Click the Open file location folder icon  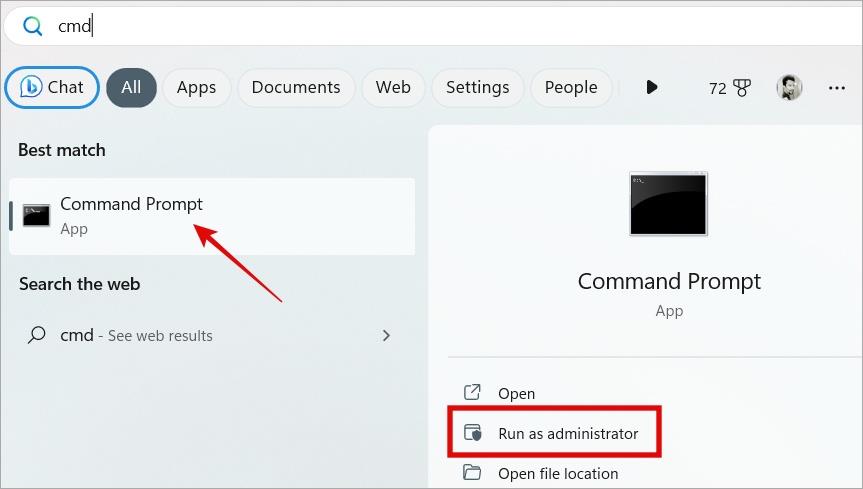pyautogui.click(x=472, y=472)
